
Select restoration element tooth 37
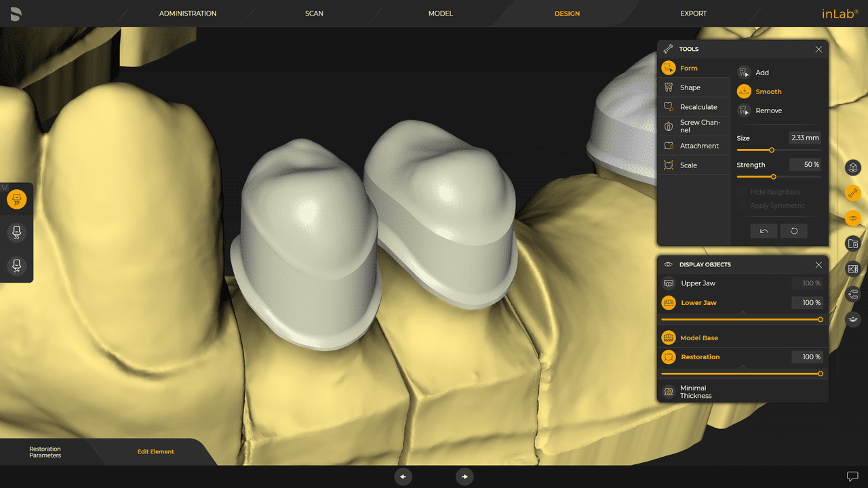pos(16,199)
